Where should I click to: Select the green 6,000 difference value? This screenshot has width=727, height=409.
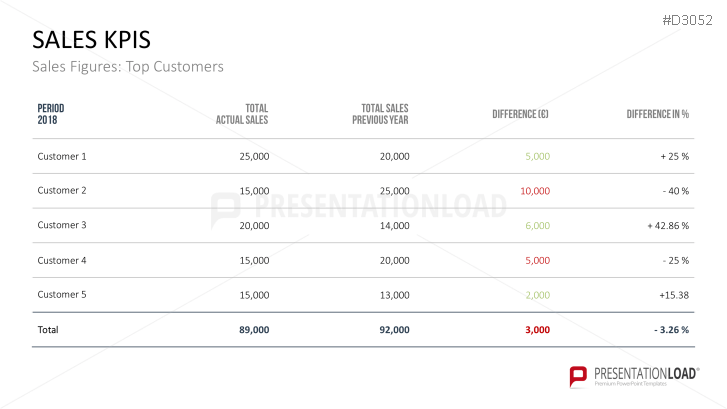(537, 226)
